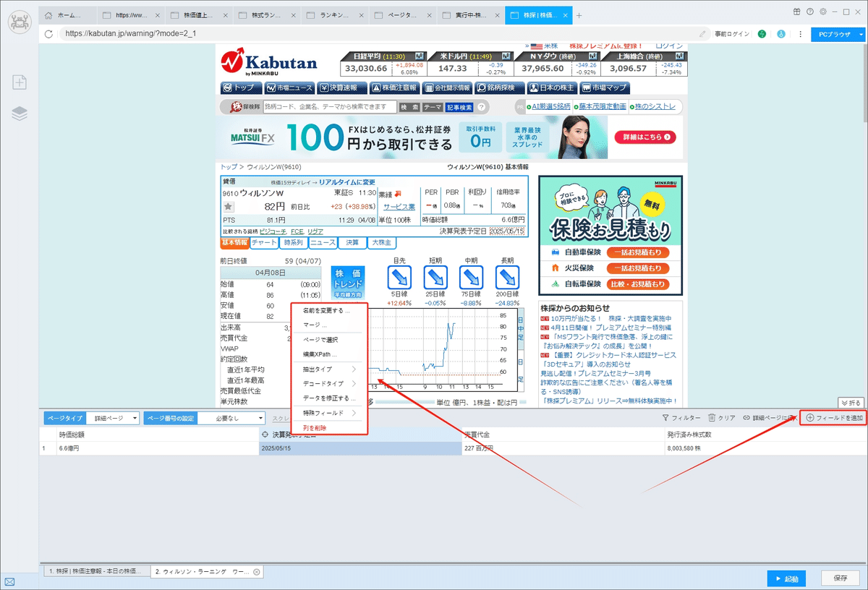Add a new browser tab with plus
The width and height of the screenshot is (868, 590).
[579, 15]
